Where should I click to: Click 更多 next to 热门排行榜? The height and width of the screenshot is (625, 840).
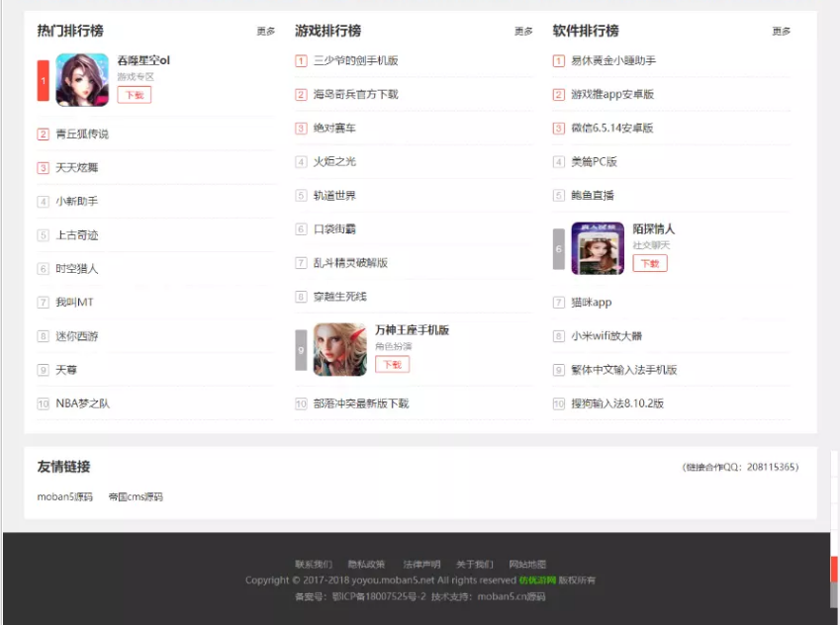point(266,32)
